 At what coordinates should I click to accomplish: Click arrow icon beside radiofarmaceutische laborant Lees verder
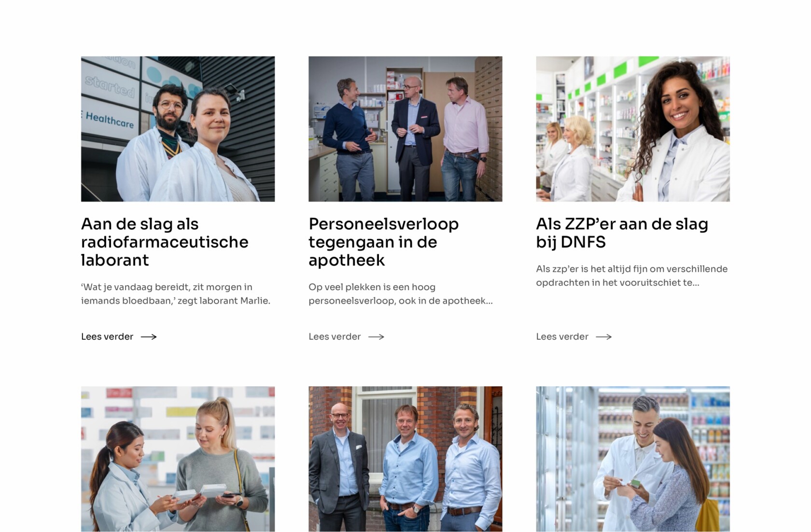coord(149,337)
